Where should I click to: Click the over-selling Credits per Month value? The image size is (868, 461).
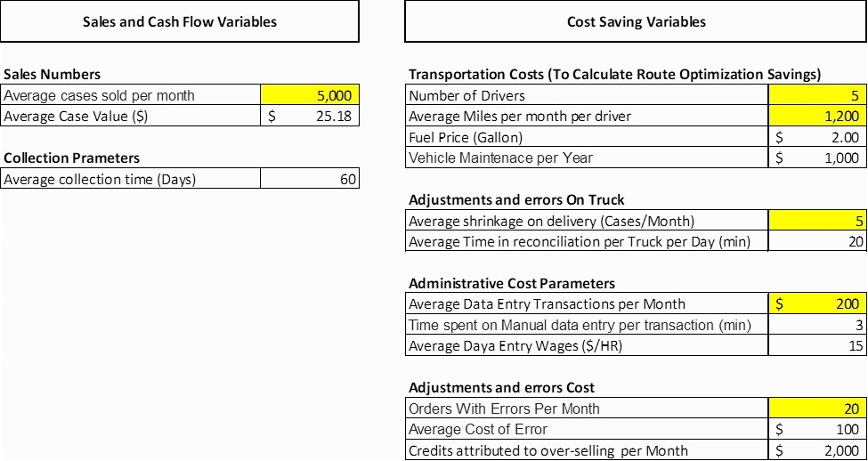816,450
